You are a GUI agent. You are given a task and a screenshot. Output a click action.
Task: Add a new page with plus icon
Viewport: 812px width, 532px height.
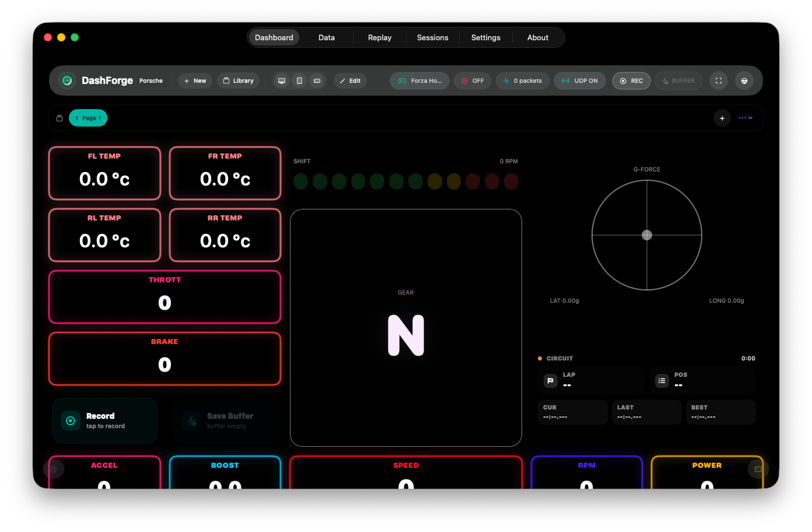coord(722,118)
